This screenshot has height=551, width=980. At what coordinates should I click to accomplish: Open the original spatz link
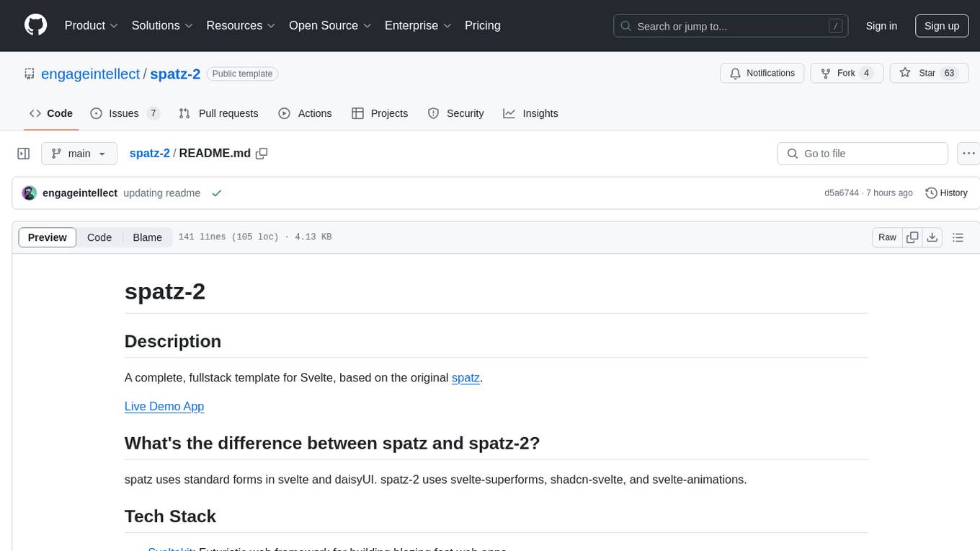465,377
